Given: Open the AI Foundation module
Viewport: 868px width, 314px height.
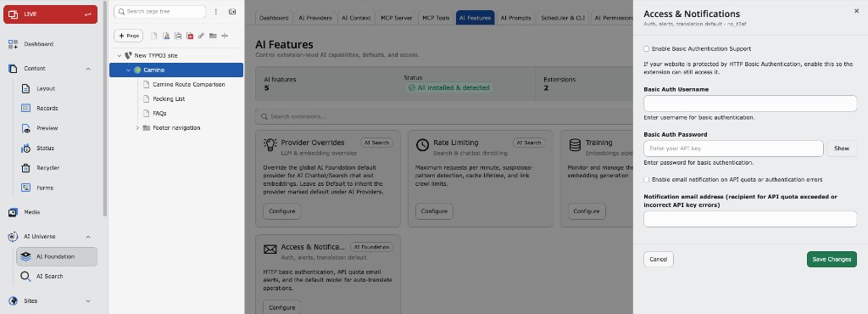Looking at the screenshot, I should tap(57, 256).
